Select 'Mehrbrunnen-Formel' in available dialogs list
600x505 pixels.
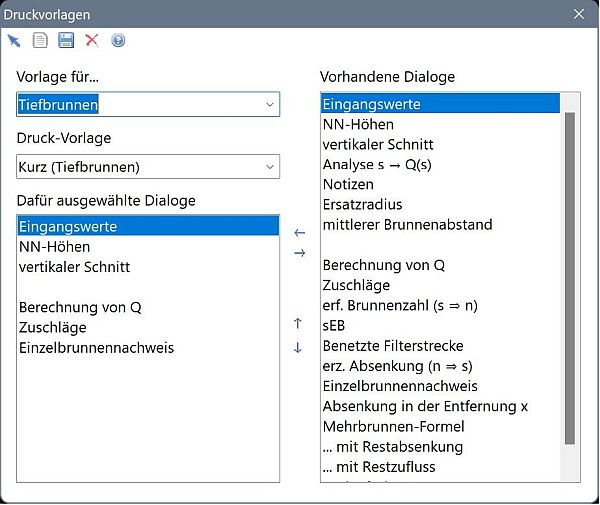click(x=393, y=427)
